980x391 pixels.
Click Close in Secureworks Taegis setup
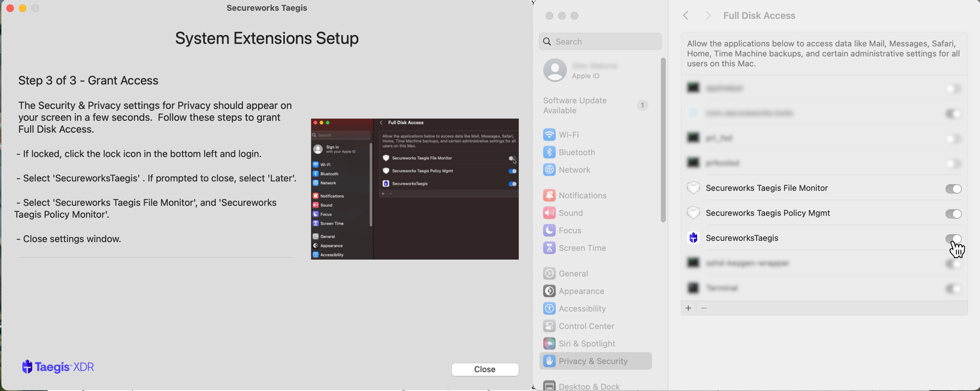[x=485, y=369]
